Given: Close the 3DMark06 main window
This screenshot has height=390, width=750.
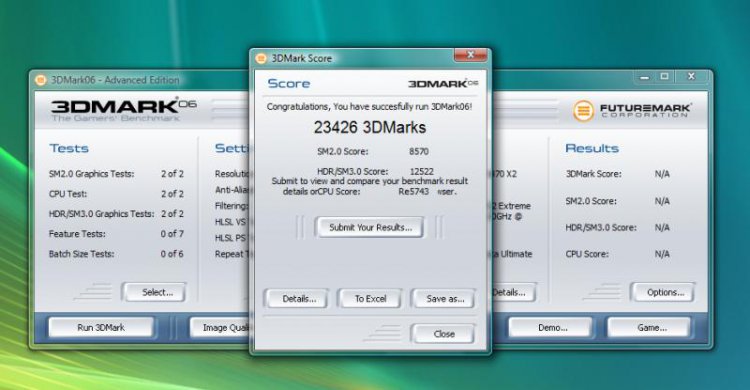Looking at the screenshot, I should click(692, 77).
